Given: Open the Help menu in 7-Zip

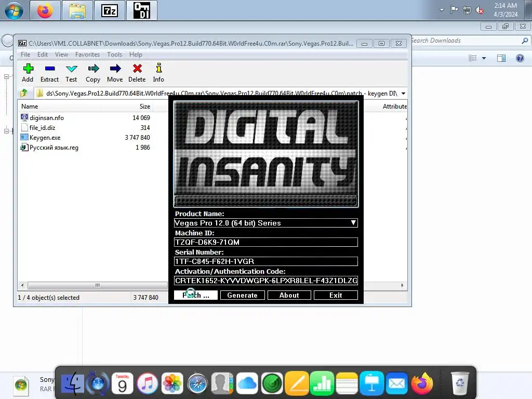Looking at the screenshot, I should (136, 54).
